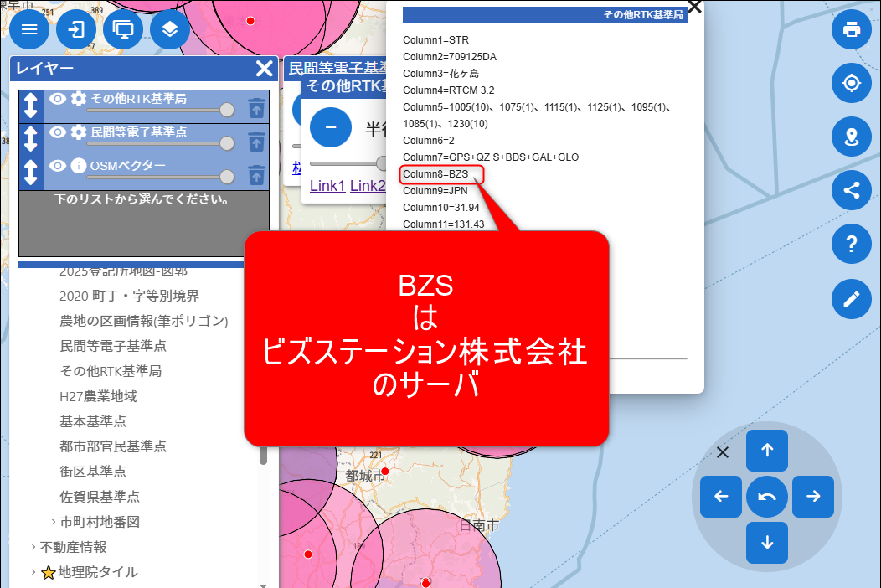Toggle visibility of OSMベクター layer

58,166
